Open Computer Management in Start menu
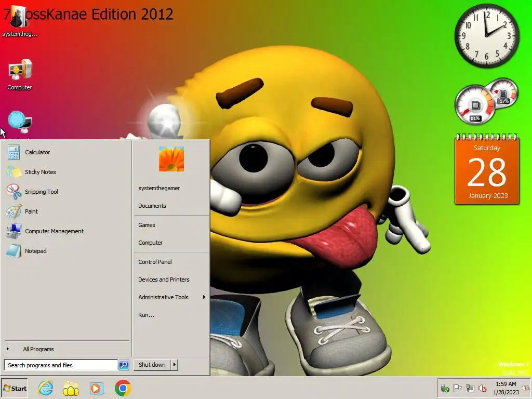This screenshot has height=399, width=532. coord(66,231)
